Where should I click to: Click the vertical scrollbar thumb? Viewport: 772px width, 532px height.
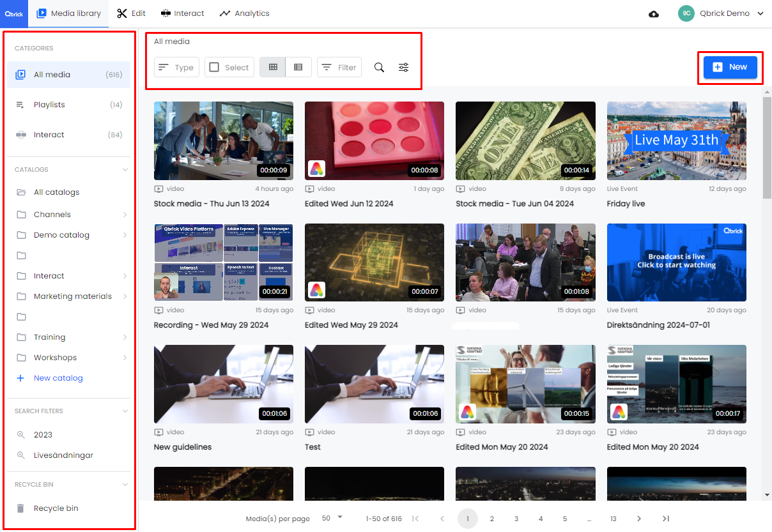(768, 148)
